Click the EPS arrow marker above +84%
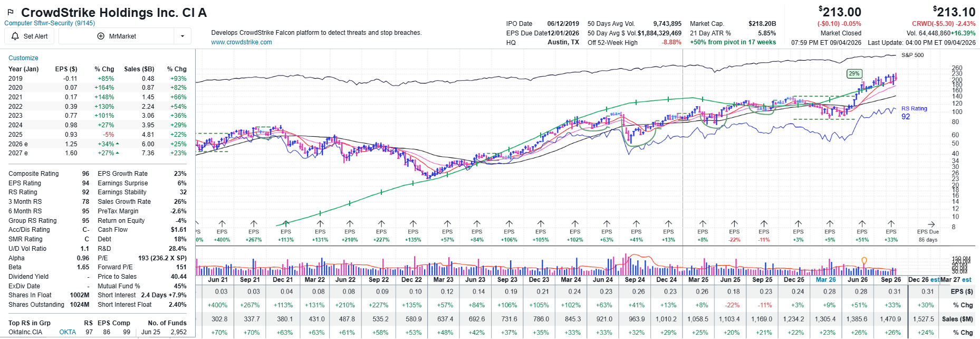 pos(477,224)
